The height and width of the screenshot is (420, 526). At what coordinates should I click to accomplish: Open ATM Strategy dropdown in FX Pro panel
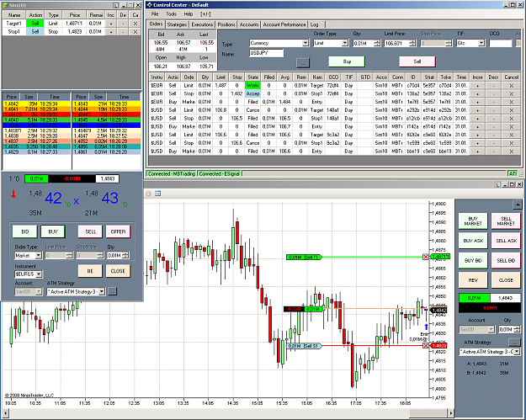point(101,291)
